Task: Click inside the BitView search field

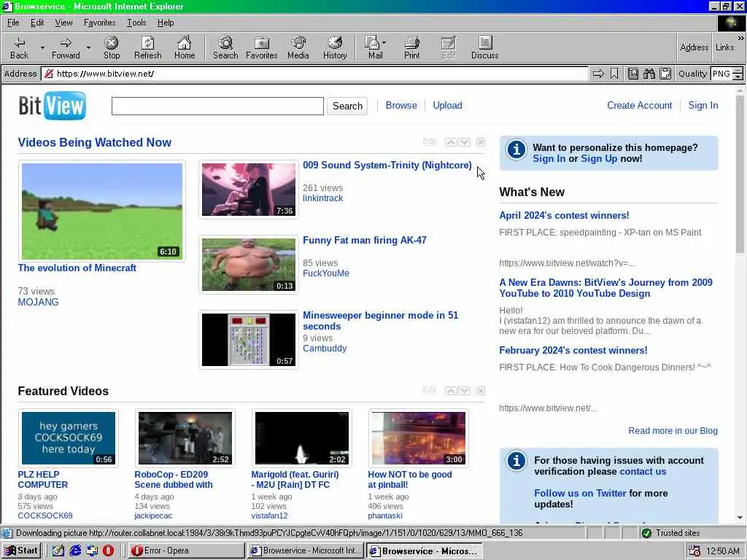Action: [x=217, y=106]
